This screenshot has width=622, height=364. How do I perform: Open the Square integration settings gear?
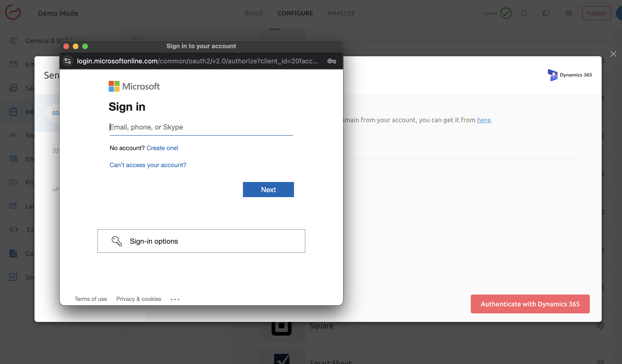600,325
